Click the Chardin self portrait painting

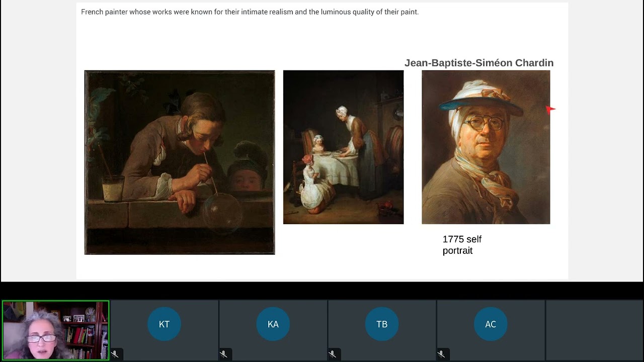pos(486,147)
